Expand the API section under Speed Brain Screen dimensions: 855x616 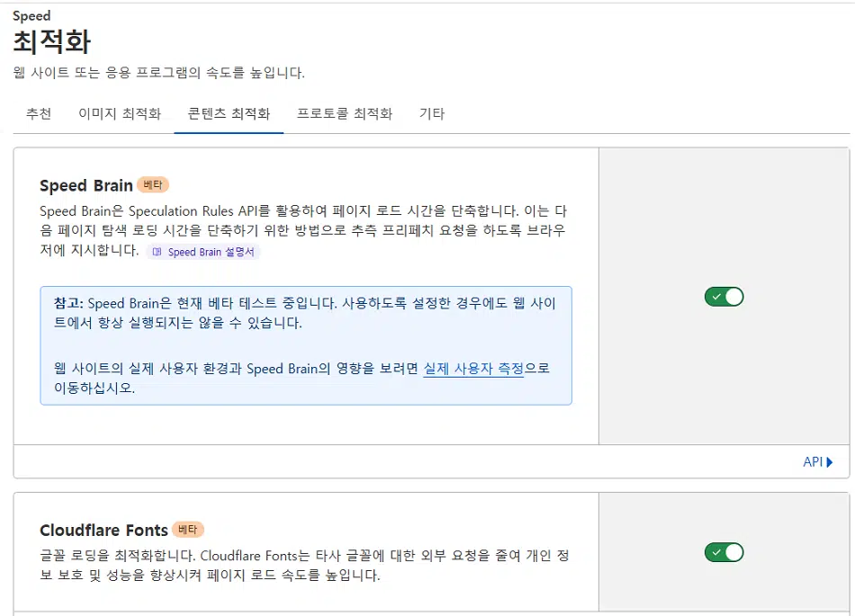[817, 462]
